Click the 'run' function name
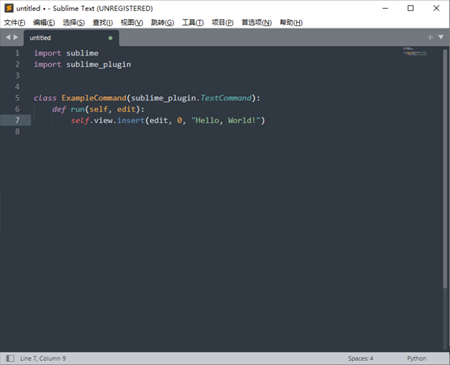This screenshot has width=450, height=365. 77,109
